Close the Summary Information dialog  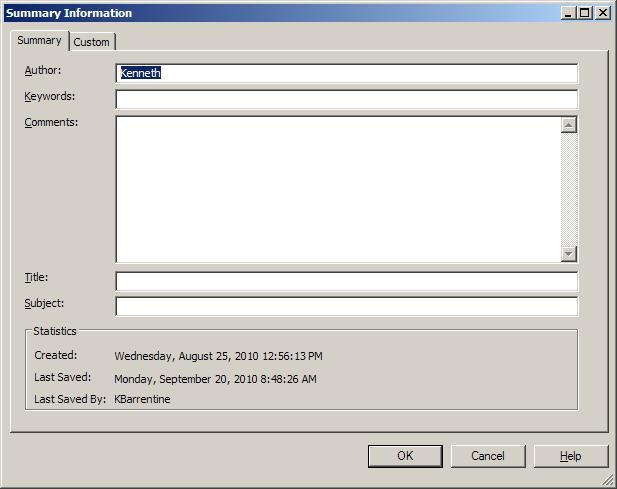pyautogui.click(x=602, y=13)
